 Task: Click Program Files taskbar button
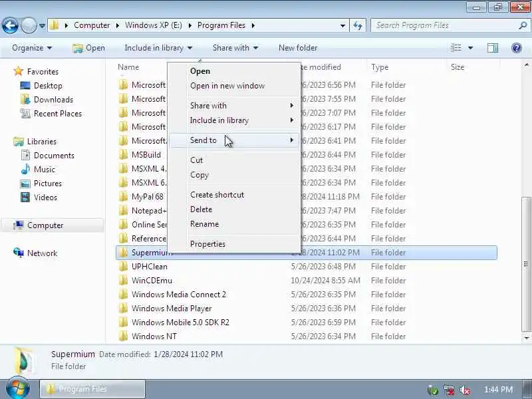tap(92, 389)
